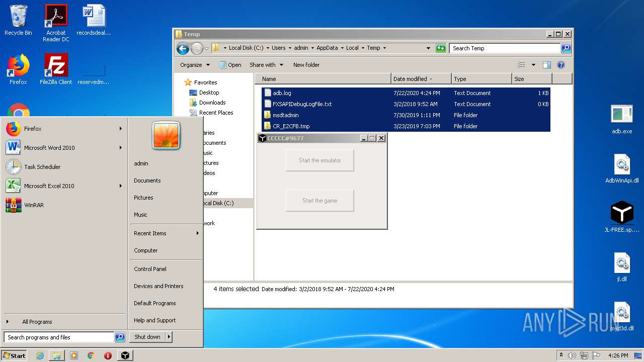Click the Start button on taskbar
Viewport: 644px width, 362px height.
click(14, 355)
